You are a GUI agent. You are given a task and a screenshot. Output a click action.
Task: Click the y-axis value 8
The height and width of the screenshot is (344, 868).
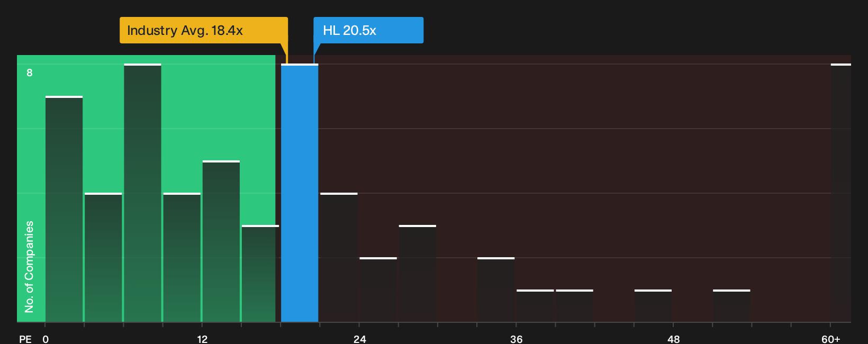point(30,73)
